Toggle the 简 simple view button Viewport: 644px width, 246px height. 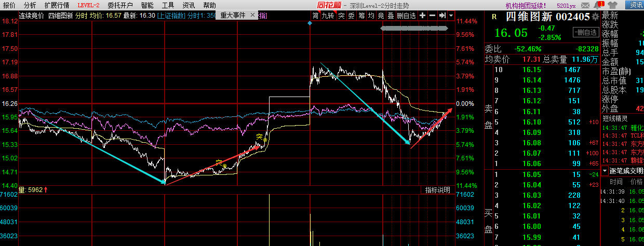click(x=315, y=16)
